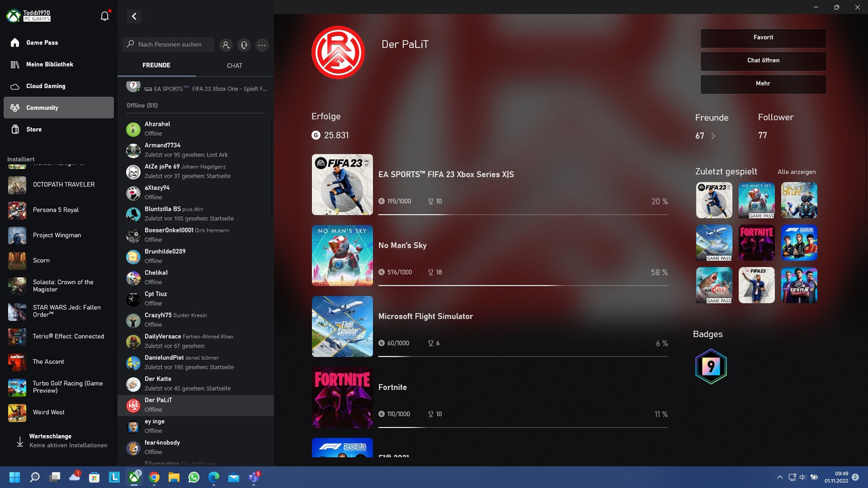
Task: Open Project Wingman game entry
Action: (x=59, y=235)
